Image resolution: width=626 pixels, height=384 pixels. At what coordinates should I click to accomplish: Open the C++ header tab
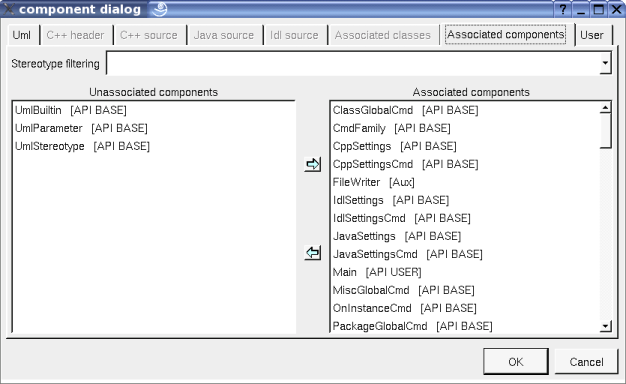[x=75, y=35]
